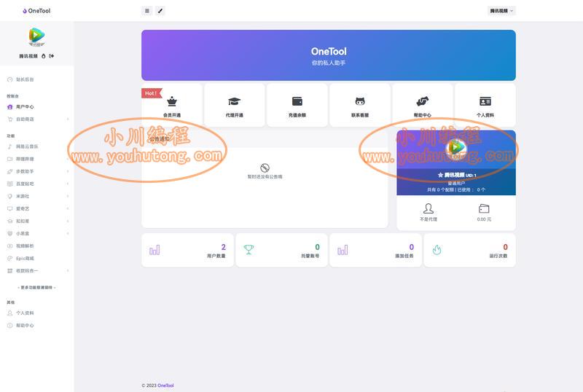Click the brush theme icon in the top bar
The width and height of the screenshot is (583, 392).
click(x=160, y=11)
